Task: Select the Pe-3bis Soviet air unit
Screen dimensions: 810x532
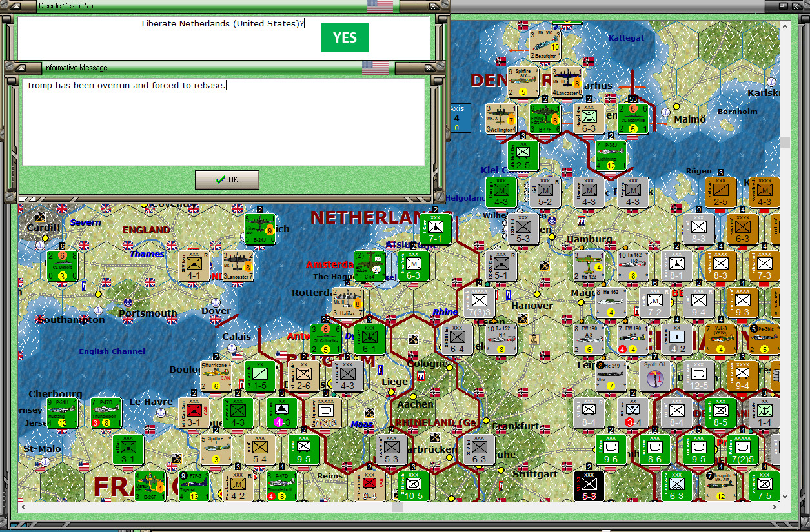Action: (x=765, y=340)
